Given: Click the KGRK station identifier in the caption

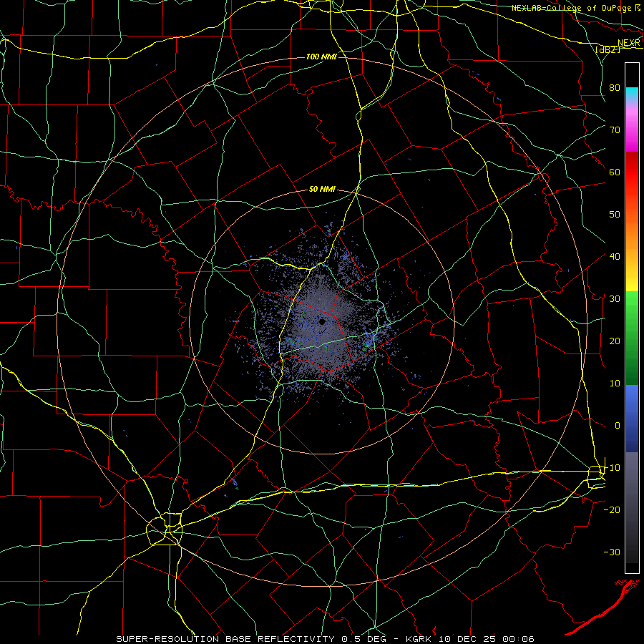Looking at the screenshot, I should 419,639.
